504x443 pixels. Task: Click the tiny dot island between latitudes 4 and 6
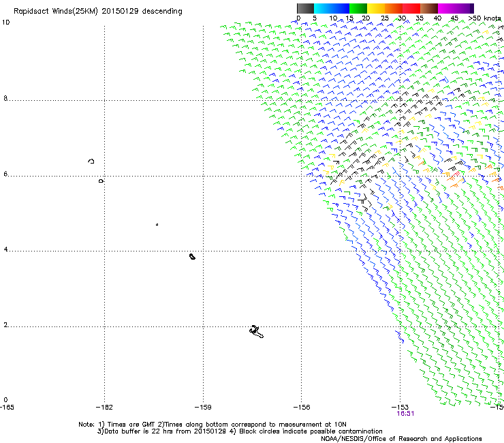click(x=157, y=224)
